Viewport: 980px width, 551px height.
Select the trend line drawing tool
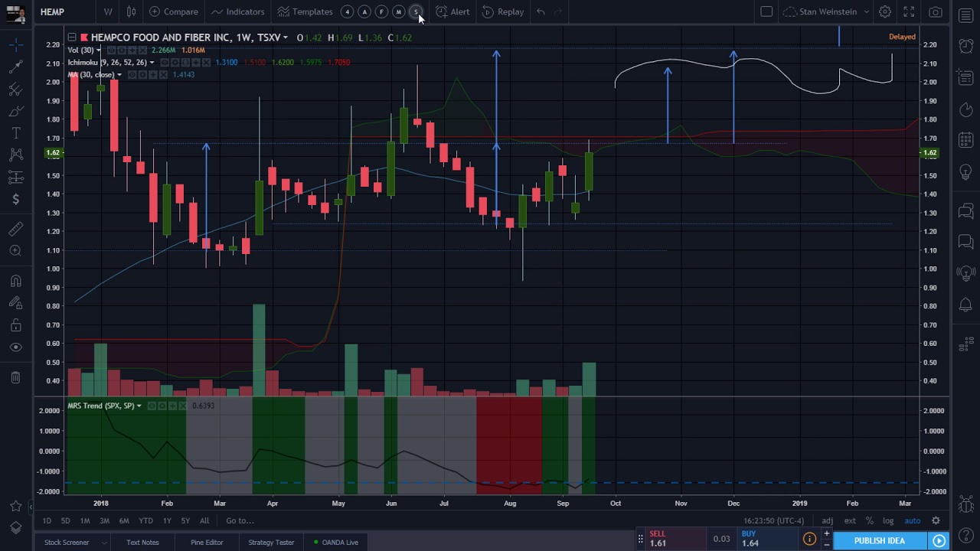pos(15,67)
